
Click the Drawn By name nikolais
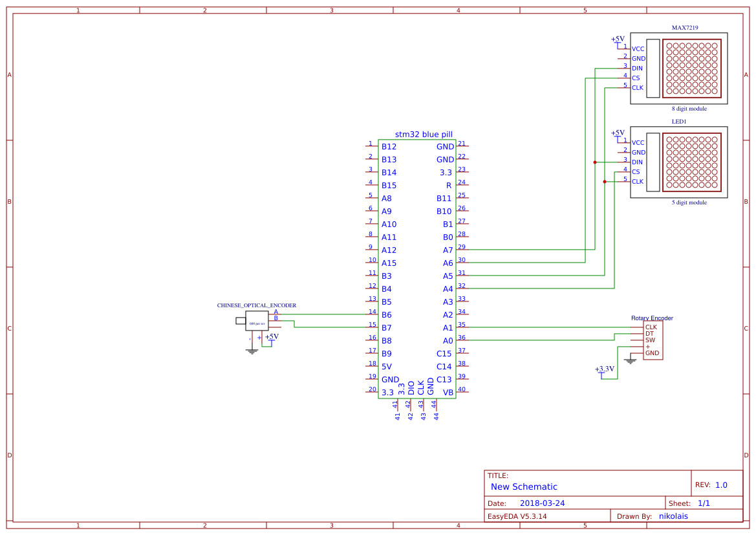[673, 516]
